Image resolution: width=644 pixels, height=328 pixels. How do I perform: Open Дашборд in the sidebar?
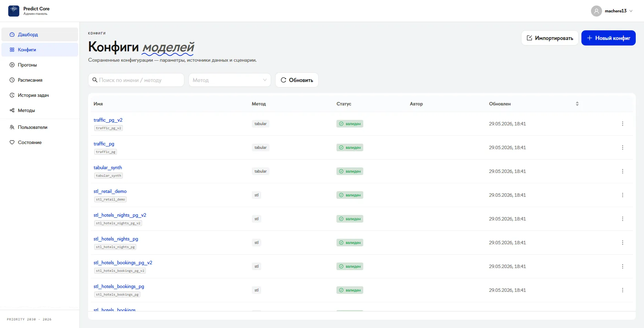(40, 34)
